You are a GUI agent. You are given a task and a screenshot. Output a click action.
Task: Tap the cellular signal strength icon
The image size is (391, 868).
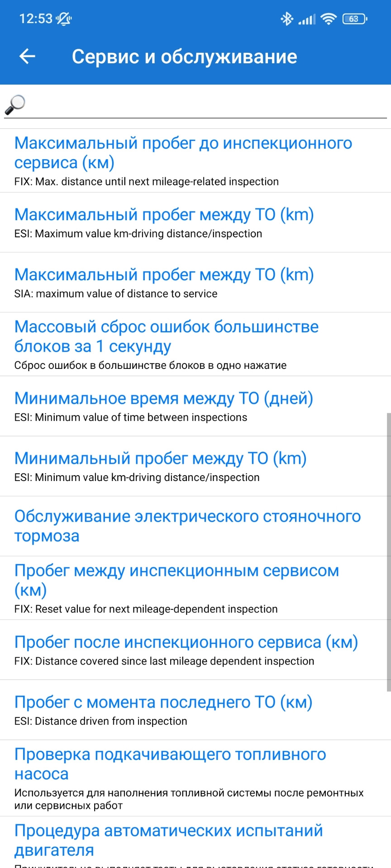pyautogui.click(x=307, y=19)
